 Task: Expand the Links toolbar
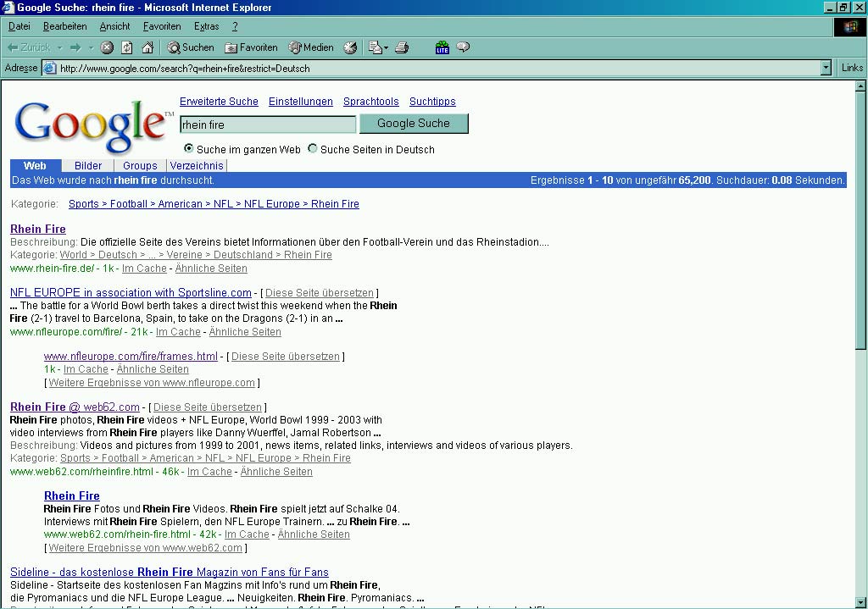[852, 68]
